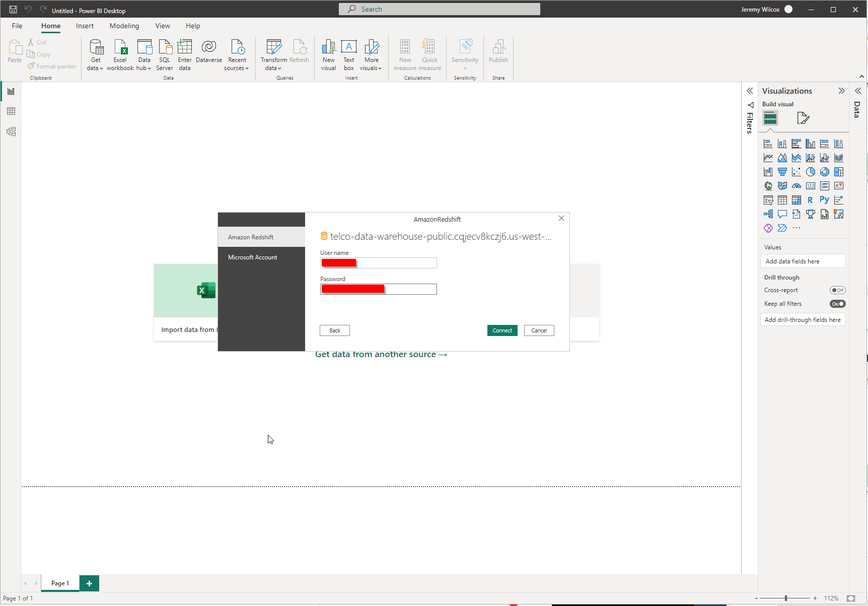This screenshot has width=868, height=606.
Task: Collapse the Visualizations pane
Action: (x=841, y=91)
